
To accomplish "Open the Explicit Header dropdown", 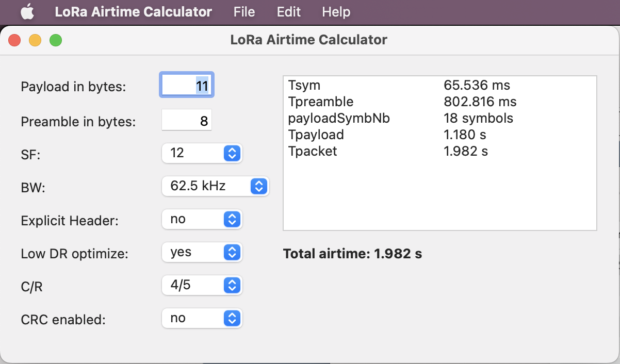I will click(202, 219).
